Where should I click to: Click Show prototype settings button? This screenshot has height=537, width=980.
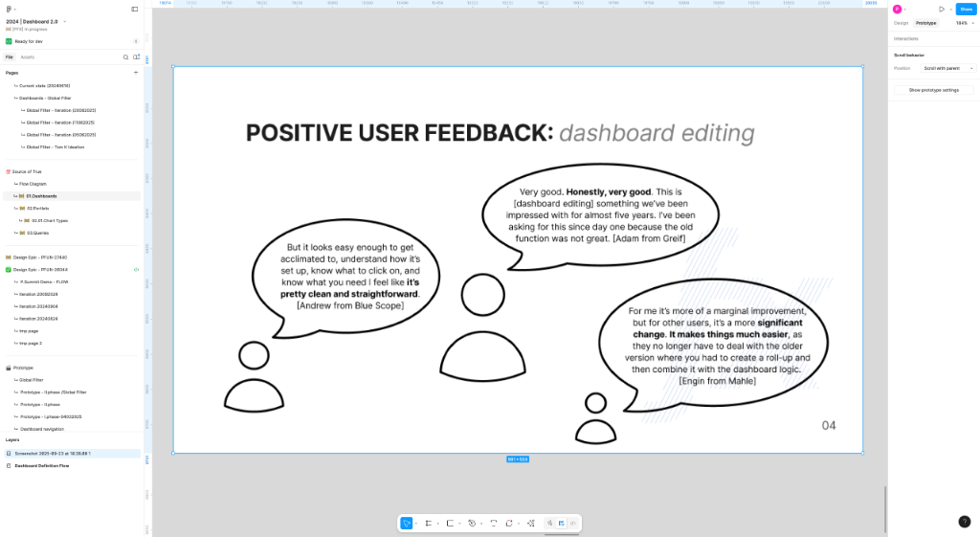934,90
